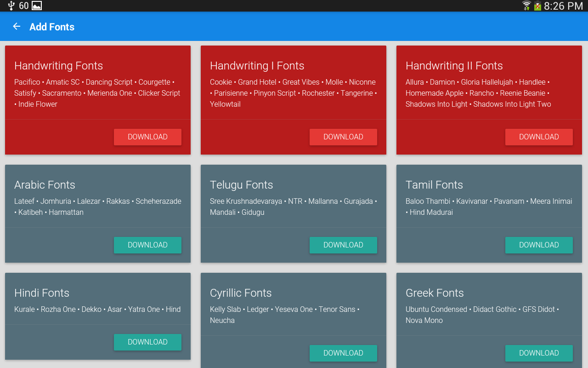Viewport: 588px width, 368px height.
Task: Download the Tamil Fonts pack
Action: [539, 245]
